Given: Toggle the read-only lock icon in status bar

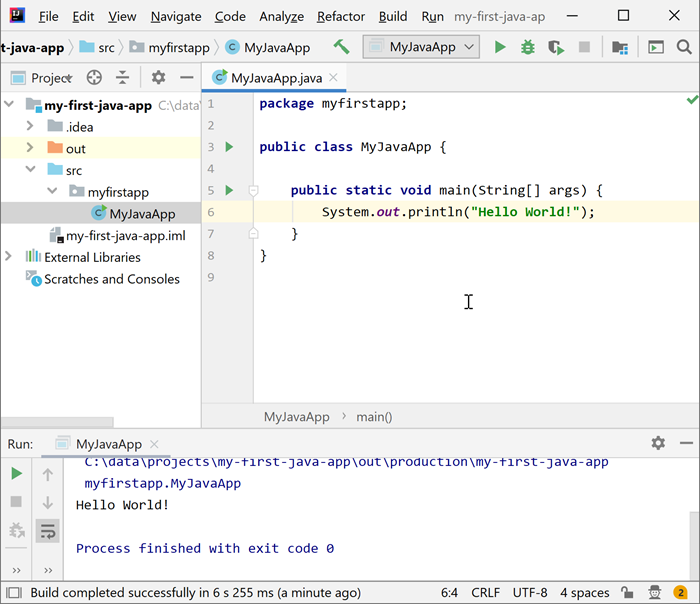Looking at the screenshot, I should coord(626,592).
